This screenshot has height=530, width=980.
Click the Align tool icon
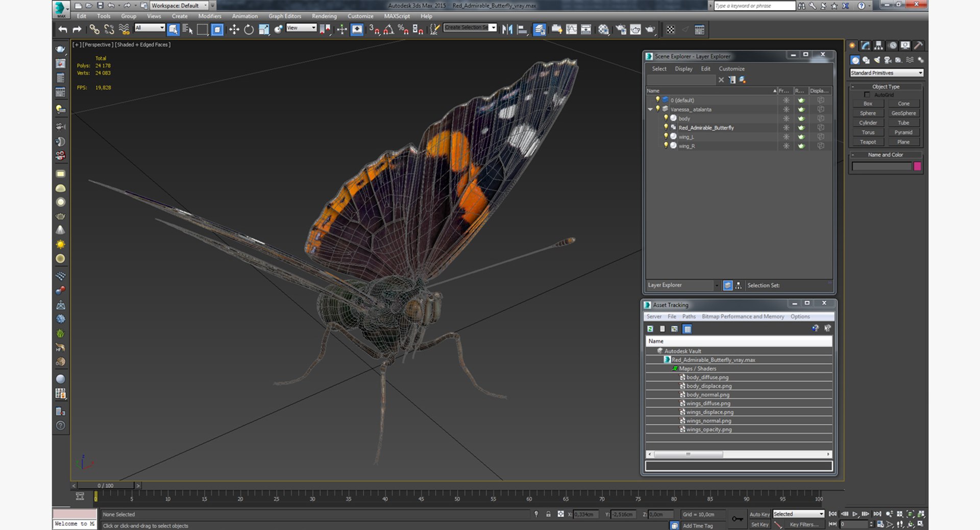coord(522,30)
